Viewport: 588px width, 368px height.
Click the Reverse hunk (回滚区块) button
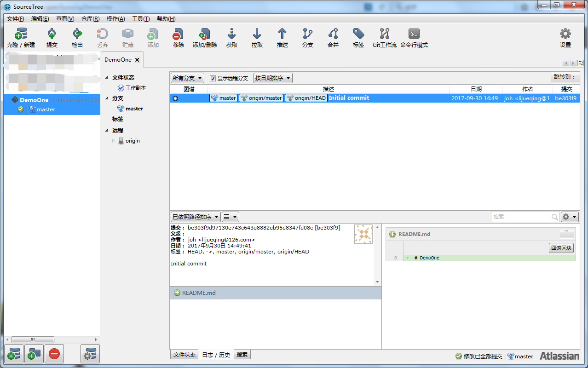pos(561,248)
